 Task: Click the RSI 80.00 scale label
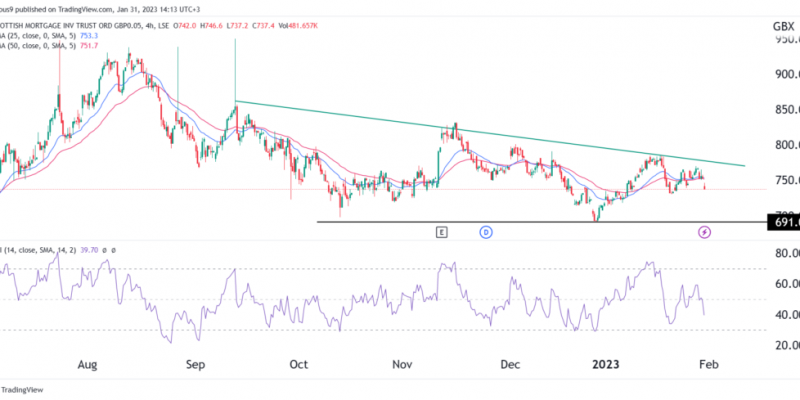click(786, 254)
